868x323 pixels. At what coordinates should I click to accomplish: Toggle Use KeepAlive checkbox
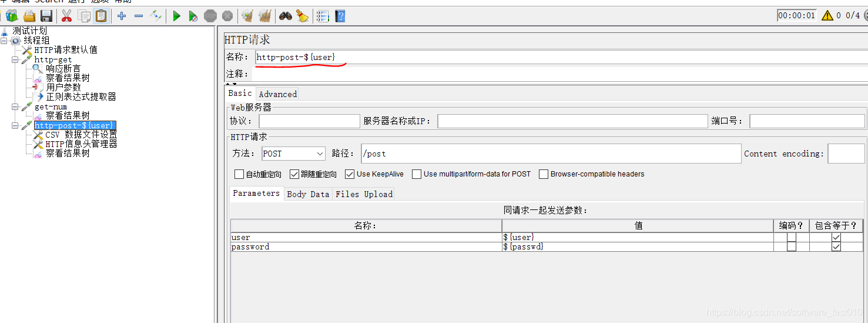coord(350,174)
